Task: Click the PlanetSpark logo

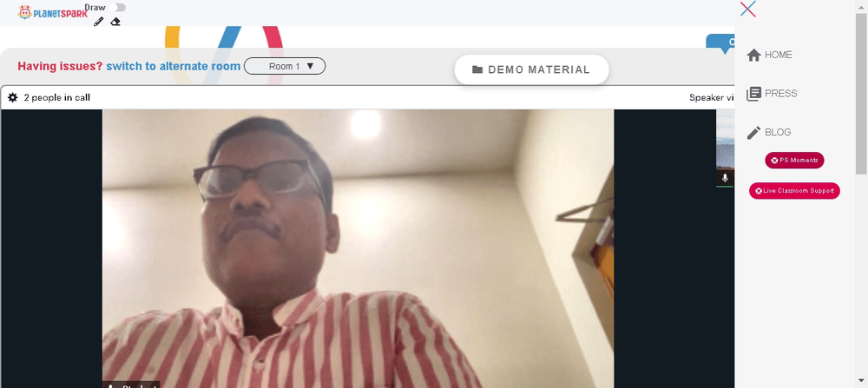Action: pyautogui.click(x=53, y=12)
